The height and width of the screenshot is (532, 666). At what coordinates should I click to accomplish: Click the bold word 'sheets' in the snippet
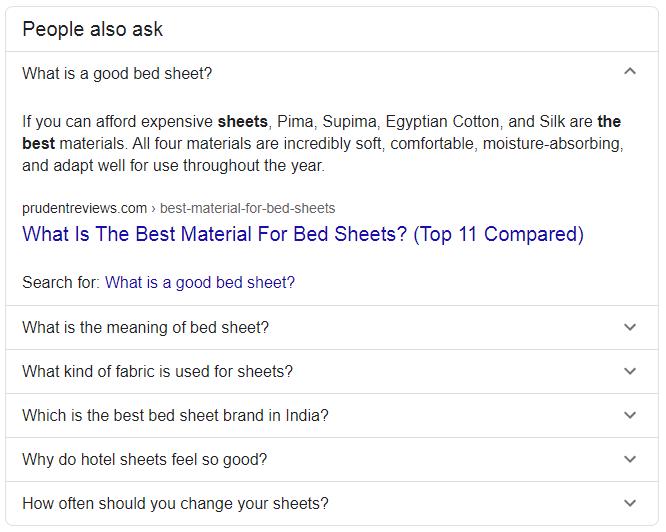coord(243,122)
